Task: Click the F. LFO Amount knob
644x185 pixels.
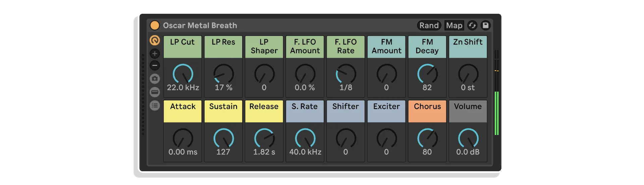Action: [305, 74]
